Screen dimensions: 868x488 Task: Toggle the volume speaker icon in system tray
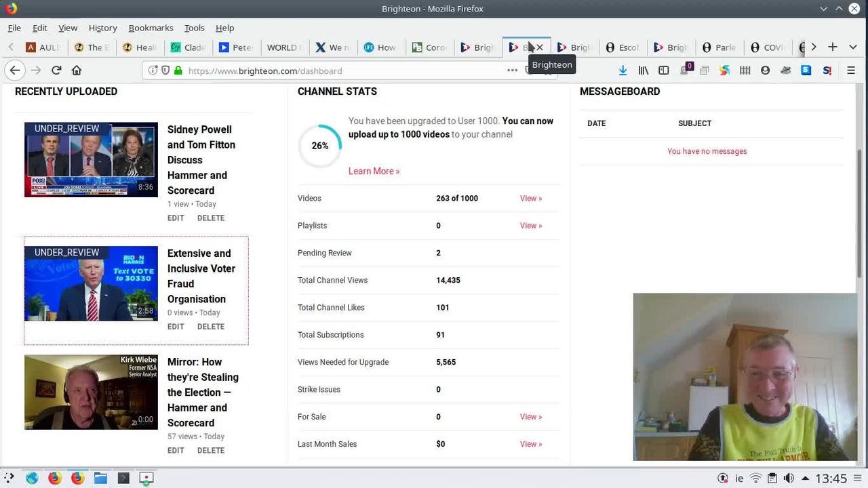pos(789,479)
